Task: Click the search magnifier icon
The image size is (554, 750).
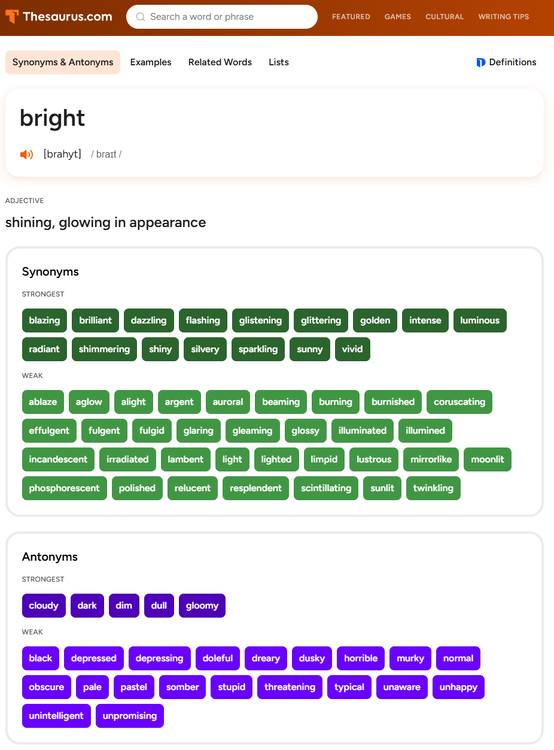Action: [x=140, y=17]
